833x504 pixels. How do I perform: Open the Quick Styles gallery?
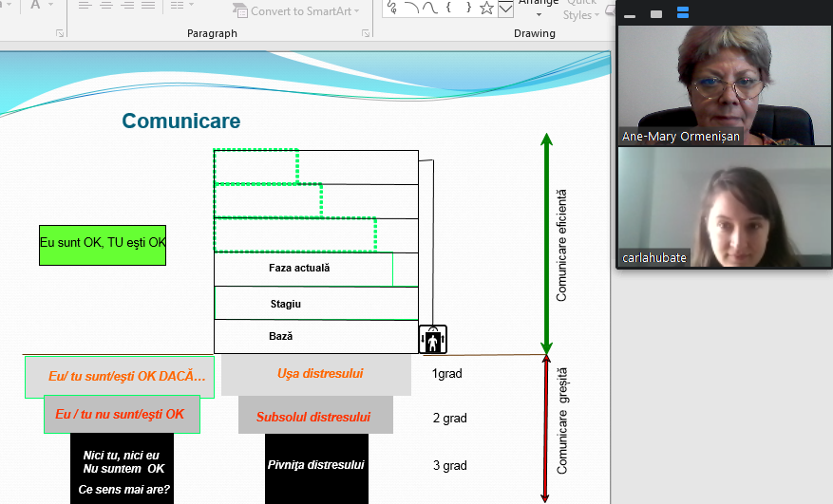point(579,11)
